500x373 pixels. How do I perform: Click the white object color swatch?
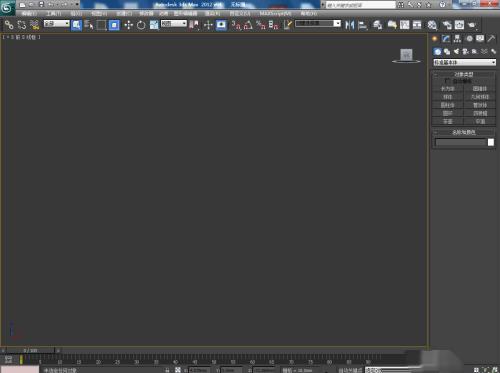491,142
